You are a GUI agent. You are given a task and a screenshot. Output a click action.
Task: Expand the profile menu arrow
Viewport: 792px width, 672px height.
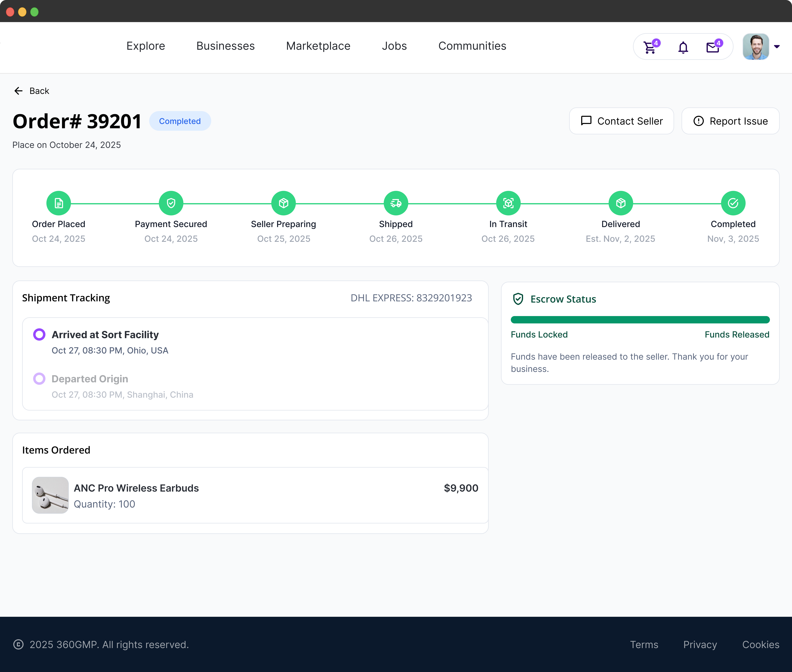777,46
